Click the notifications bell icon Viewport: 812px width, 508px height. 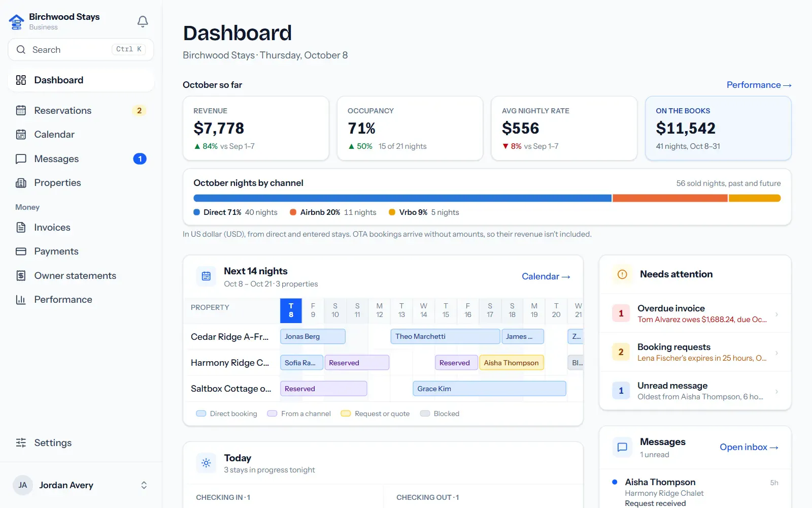[143, 21]
